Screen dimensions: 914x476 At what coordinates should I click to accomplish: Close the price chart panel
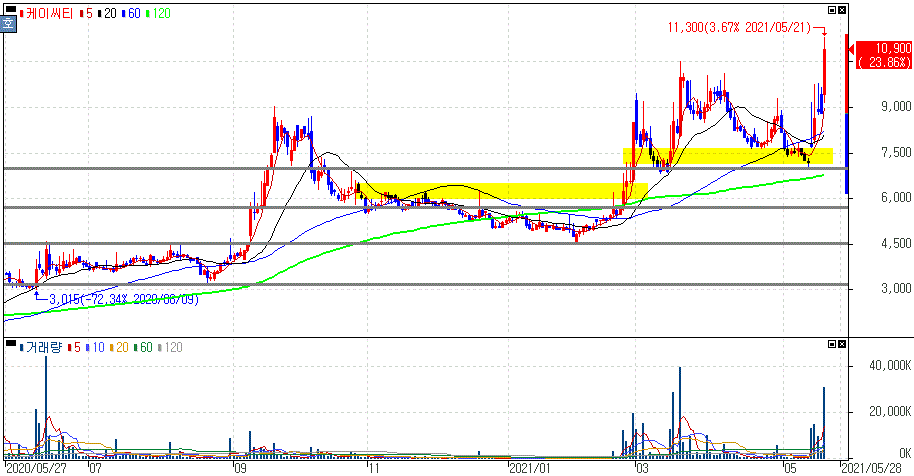coord(842,10)
